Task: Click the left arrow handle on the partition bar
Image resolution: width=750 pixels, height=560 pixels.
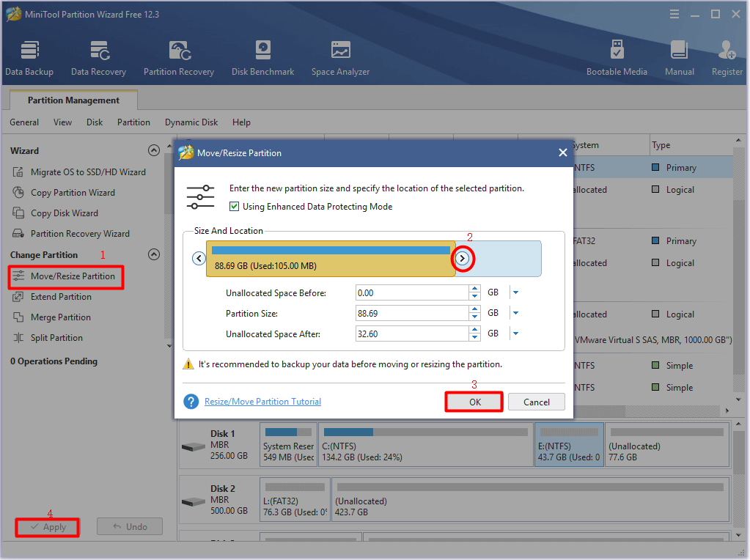Action: [x=199, y=259]
